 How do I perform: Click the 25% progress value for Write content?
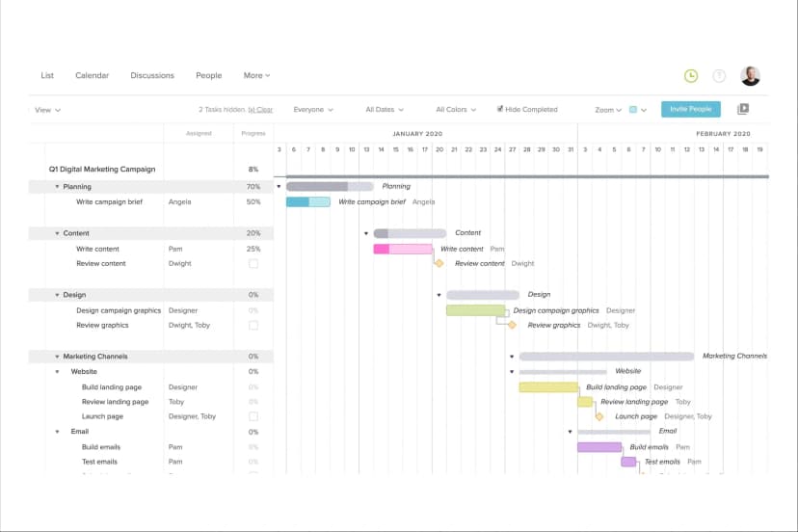tap(253, 249)
